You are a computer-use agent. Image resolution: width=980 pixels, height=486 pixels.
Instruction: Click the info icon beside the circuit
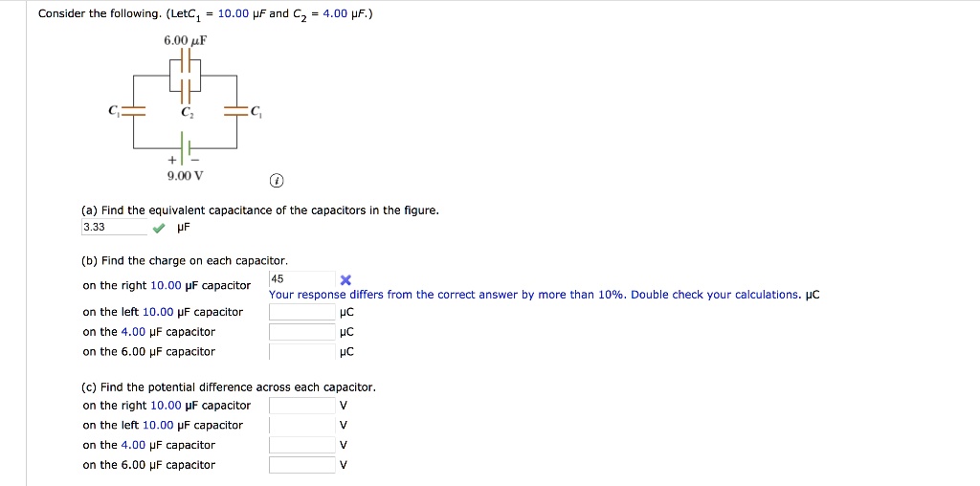276,182
